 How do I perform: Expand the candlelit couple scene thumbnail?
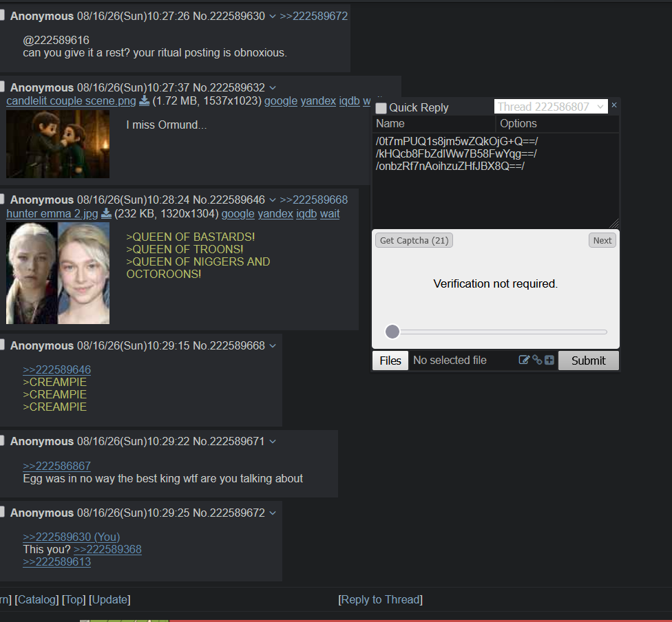58,144
